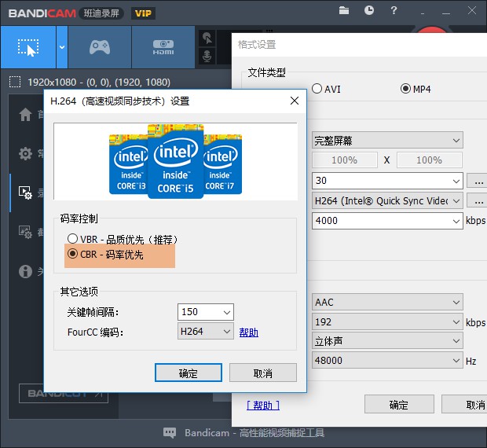Open audio bitrate dropdown showing 192
Viewport: 487px width, 448px height.
click(x=387, y=322)
